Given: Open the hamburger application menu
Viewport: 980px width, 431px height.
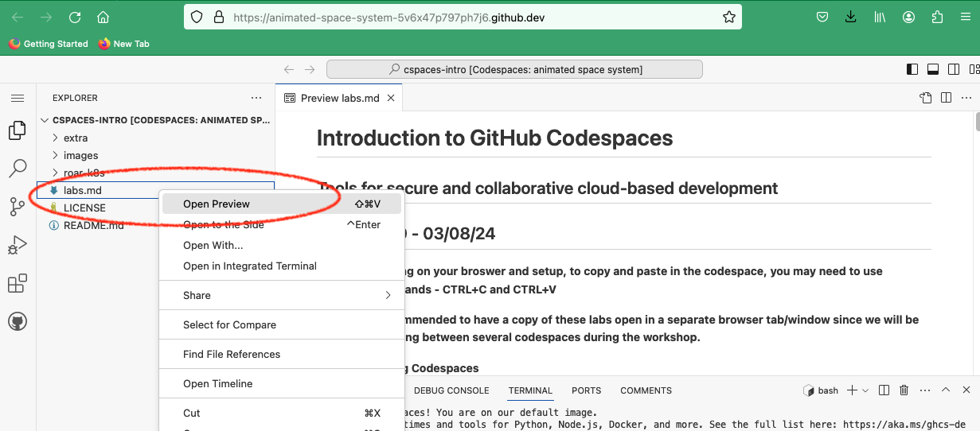Looking at the screenshot, I should [18, 98].
